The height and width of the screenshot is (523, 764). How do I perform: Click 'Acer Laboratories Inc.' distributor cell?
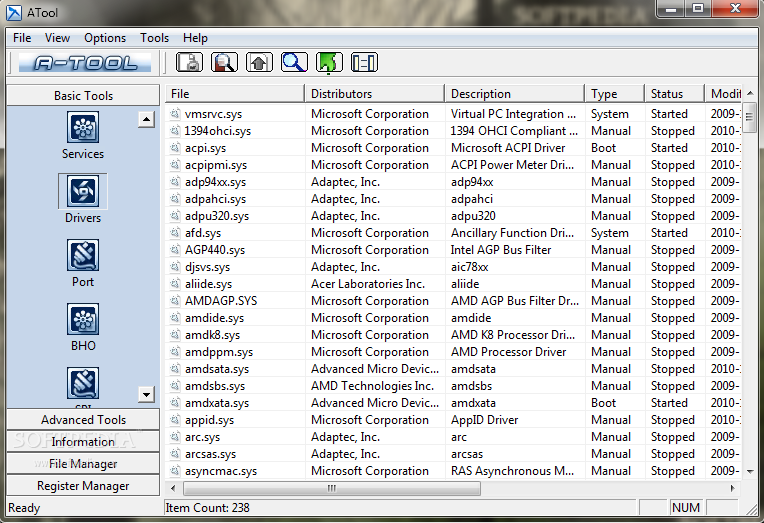click(x=368, y=284)
